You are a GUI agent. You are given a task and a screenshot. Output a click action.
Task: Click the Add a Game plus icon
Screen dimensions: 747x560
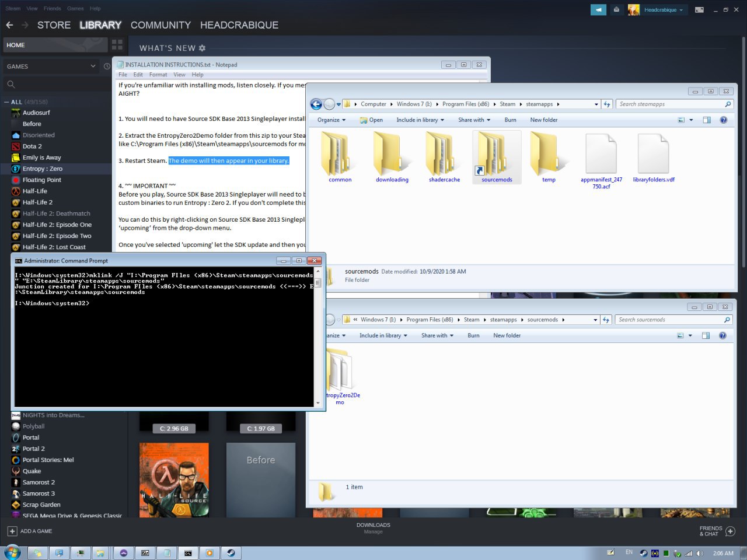12,531
